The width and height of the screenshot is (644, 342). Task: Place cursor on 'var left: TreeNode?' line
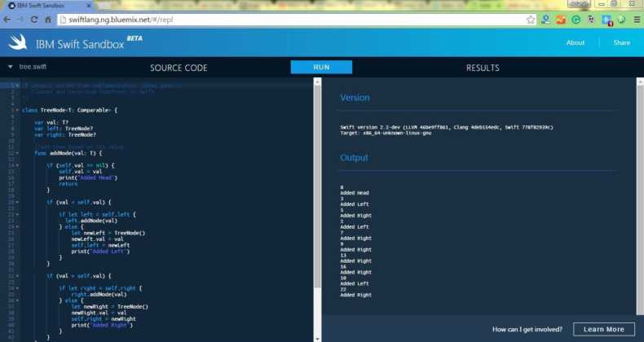click(64, 129)
